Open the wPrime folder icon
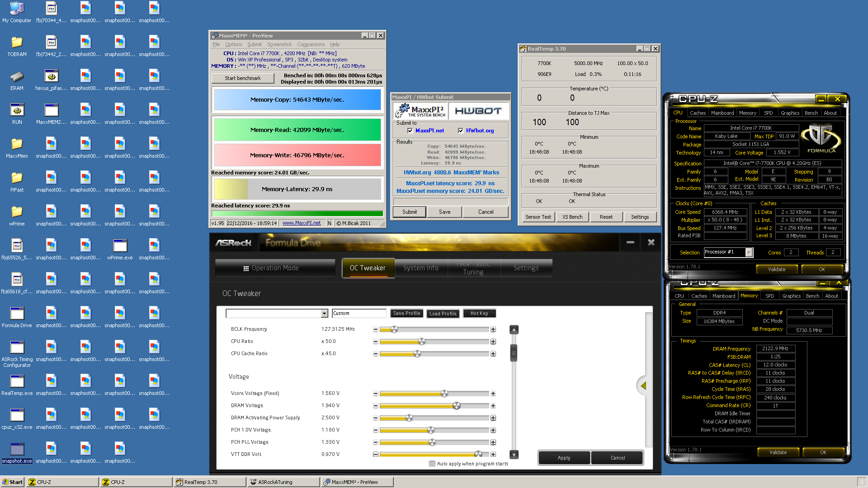868x488 pixels. 17,216
